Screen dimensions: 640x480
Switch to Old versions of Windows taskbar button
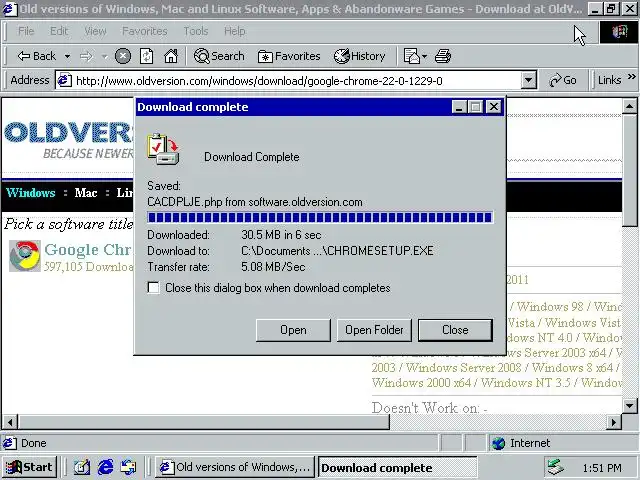(235, 467)
